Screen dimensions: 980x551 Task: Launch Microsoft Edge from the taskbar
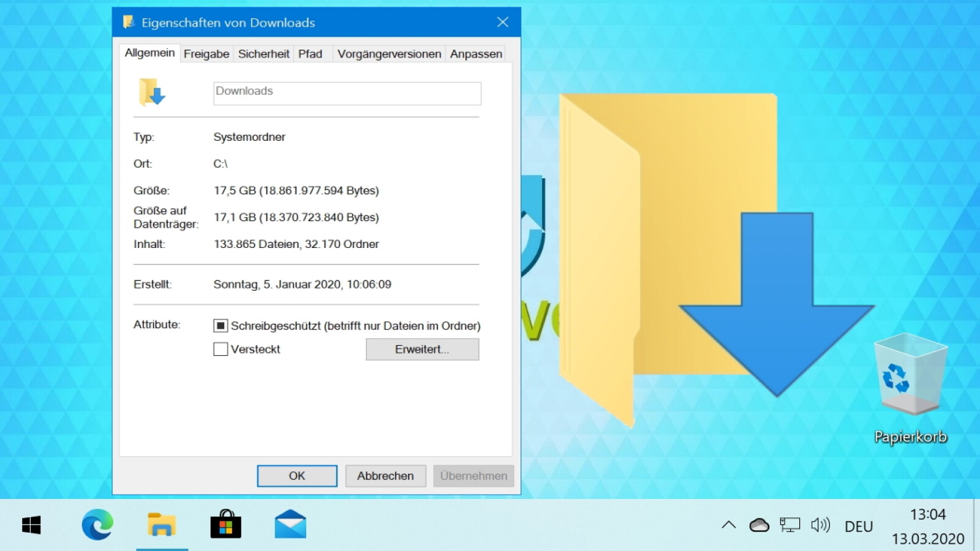tap(97, 525)
